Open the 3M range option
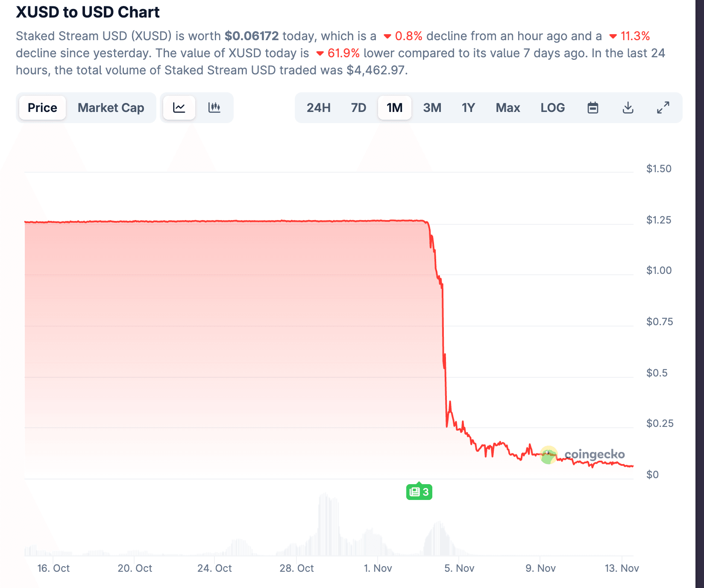The height and width of the screenshot is (588, 704). [x=431, y=108]
